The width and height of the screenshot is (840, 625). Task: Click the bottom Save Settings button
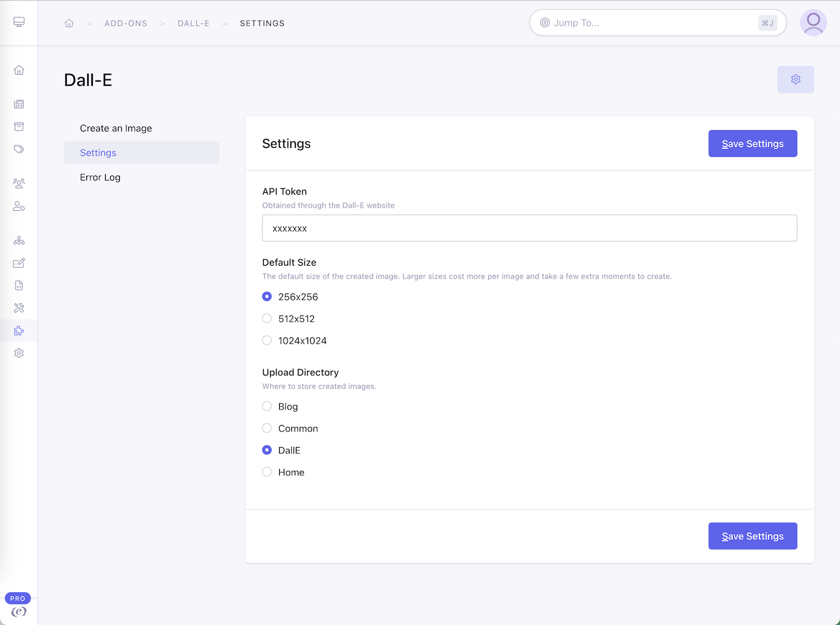pos(753,536)
